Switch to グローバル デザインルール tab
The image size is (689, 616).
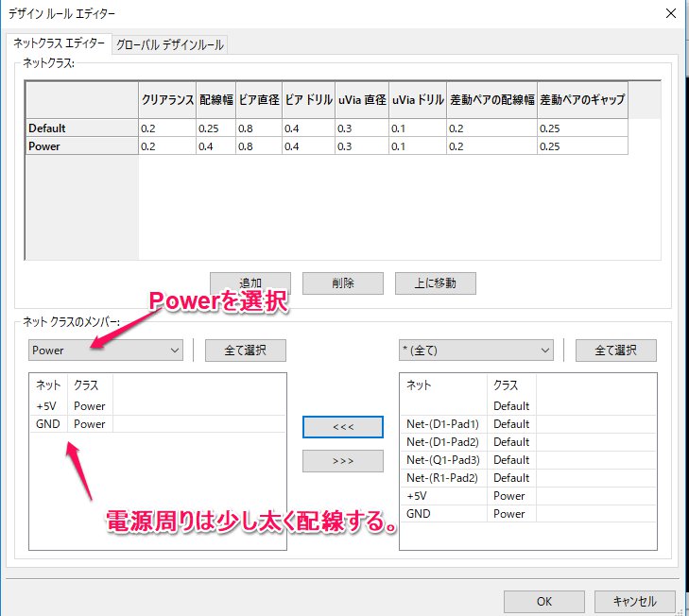pos(170,44)
